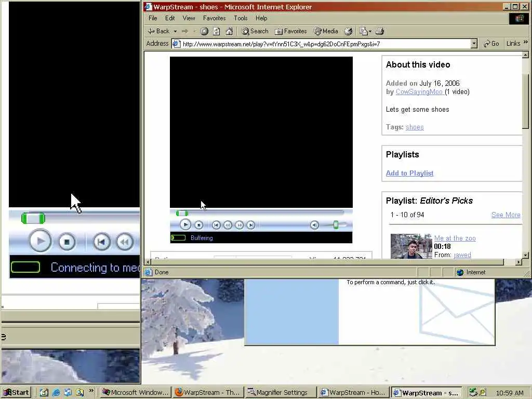Image resolution: width=532 pixels, height=399 pixels.
Task: Stop page loading with the Stop icon
Action: click(x=204, y=31)
